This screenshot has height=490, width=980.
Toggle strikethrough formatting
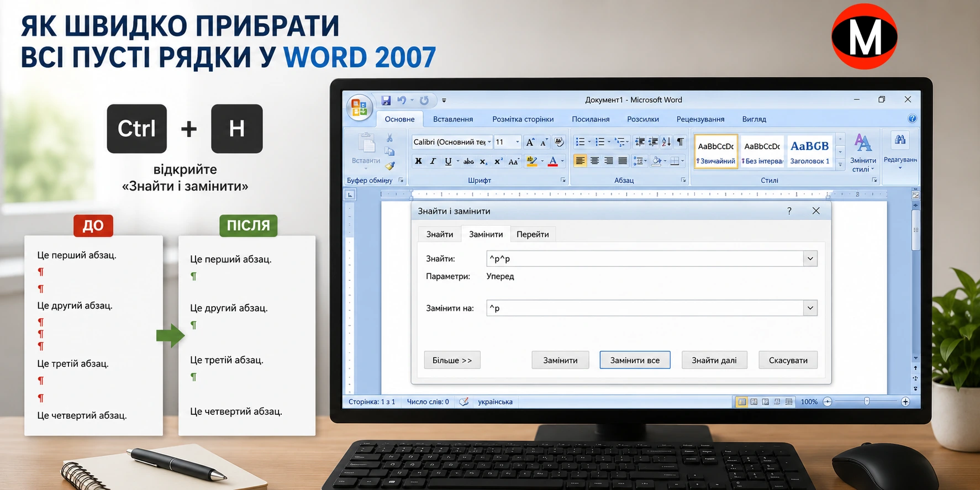pyautogui.click(x=468, y=161)
